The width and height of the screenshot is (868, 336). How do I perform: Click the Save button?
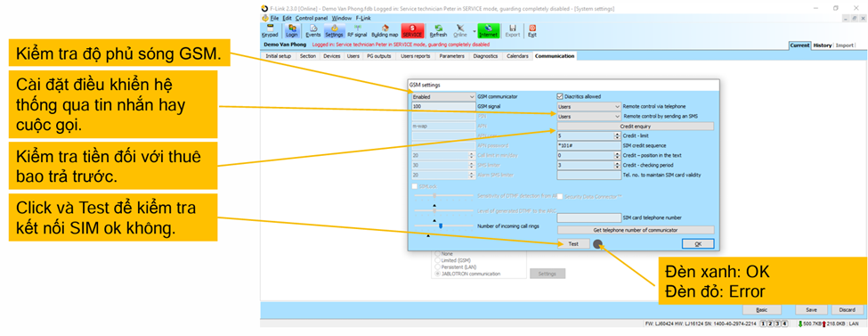click(x=811, y=310)
